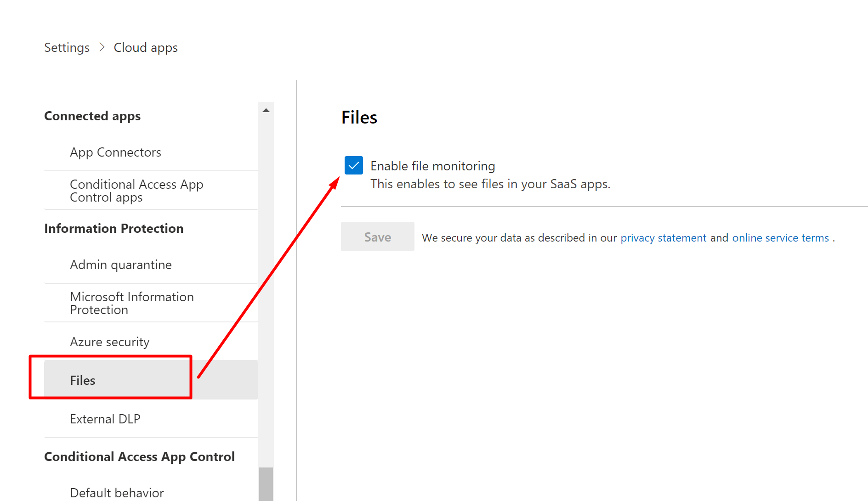Open App Connectors settings
868x501 pixels.
pyautogui.click(x=115, y=152)
